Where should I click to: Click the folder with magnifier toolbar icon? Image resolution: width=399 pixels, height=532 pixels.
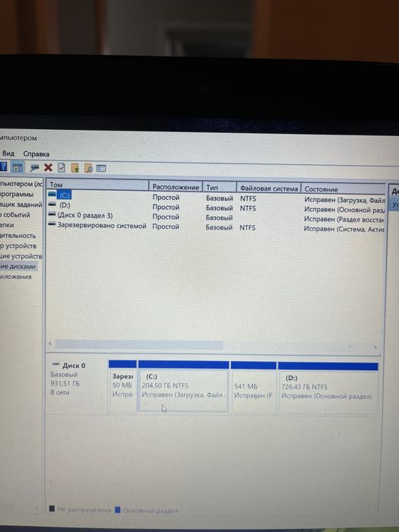88,168
